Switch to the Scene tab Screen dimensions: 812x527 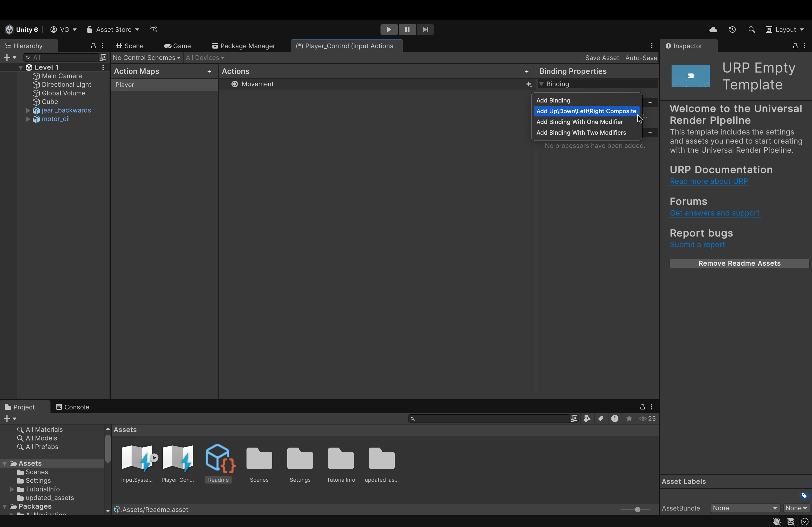pyautogui.click(x=130, y=46)
